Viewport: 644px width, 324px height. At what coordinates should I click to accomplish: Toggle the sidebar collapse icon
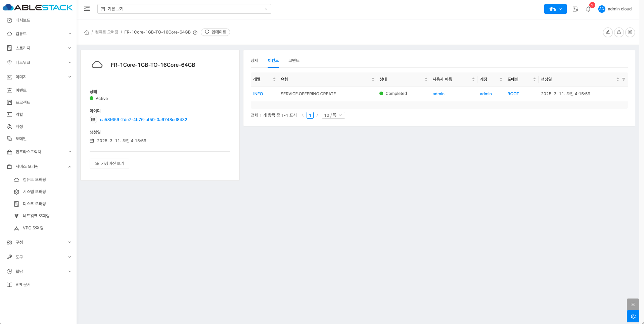click(87, 9)
